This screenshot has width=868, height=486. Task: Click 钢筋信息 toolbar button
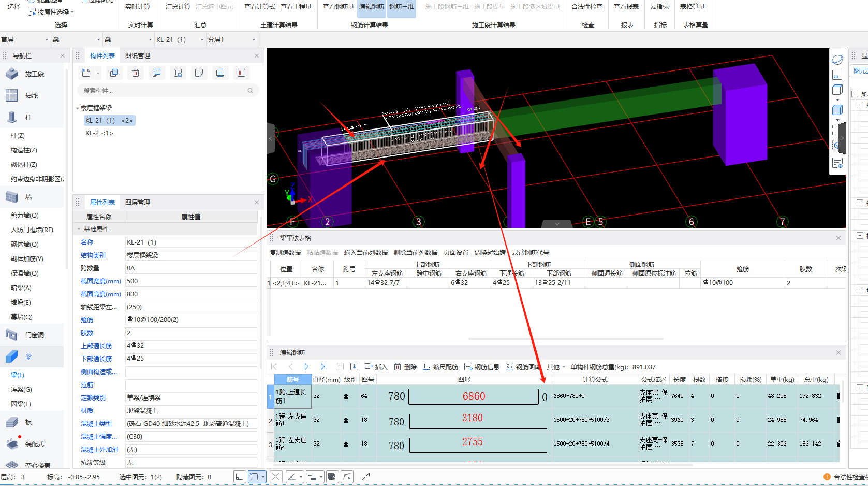482,367
